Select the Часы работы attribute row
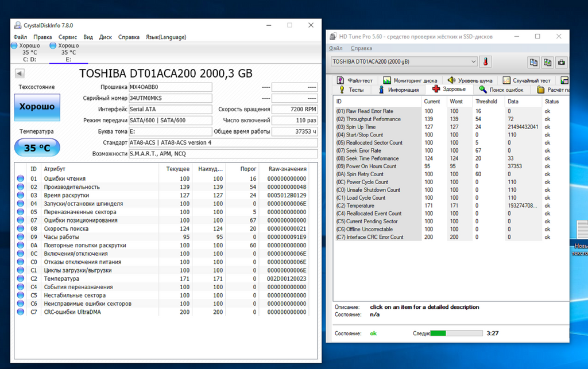This screenshot has width=588, height=369. pyautogui.click(x=163, y=237)
